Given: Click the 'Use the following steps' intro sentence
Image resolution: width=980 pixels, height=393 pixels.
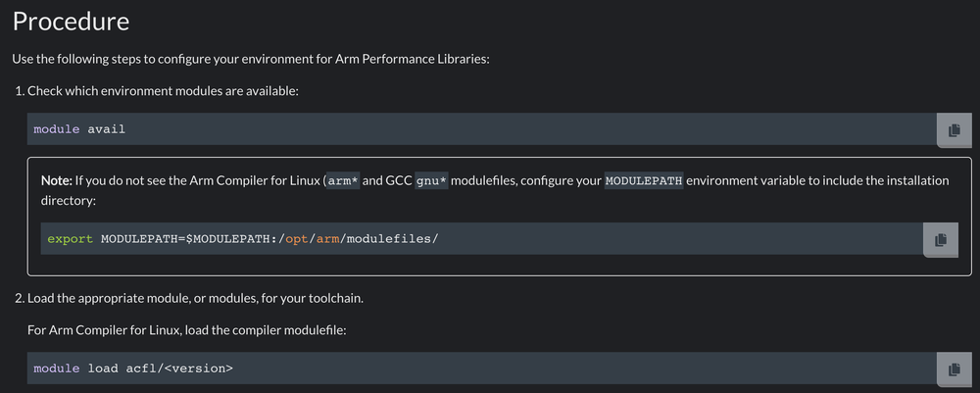Looking at the screenshot, I should pyautogui.click(x=251, y=60).
